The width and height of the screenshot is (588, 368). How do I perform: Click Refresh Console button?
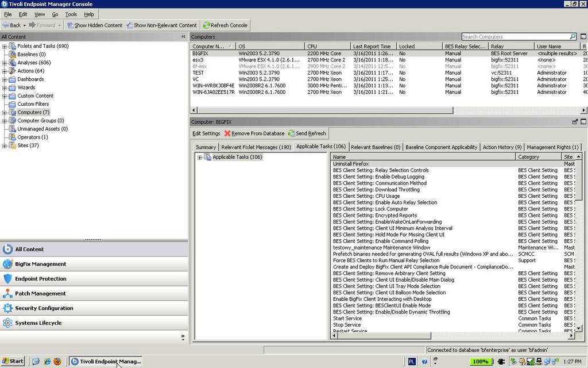tap(225, 25)
